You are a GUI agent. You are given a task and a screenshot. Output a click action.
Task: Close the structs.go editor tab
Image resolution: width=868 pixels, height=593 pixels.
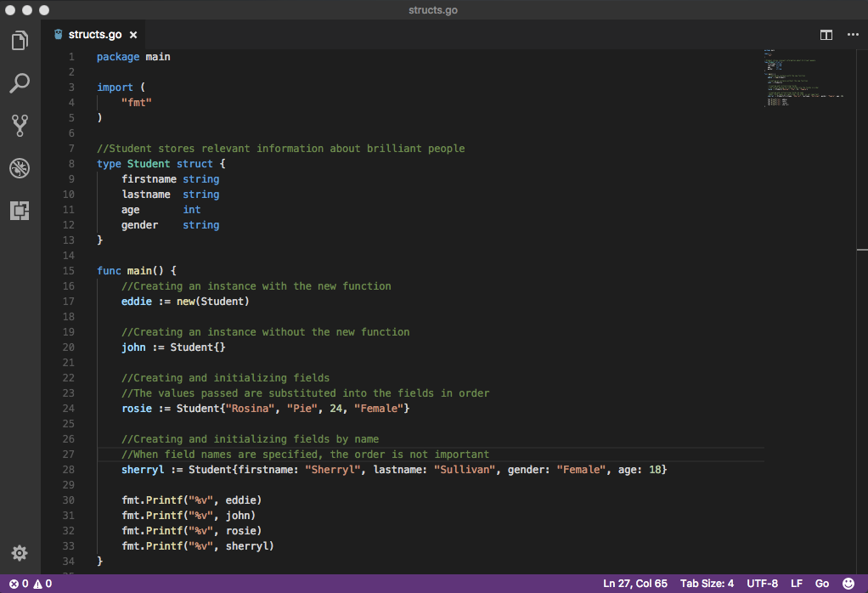point(132,35)
